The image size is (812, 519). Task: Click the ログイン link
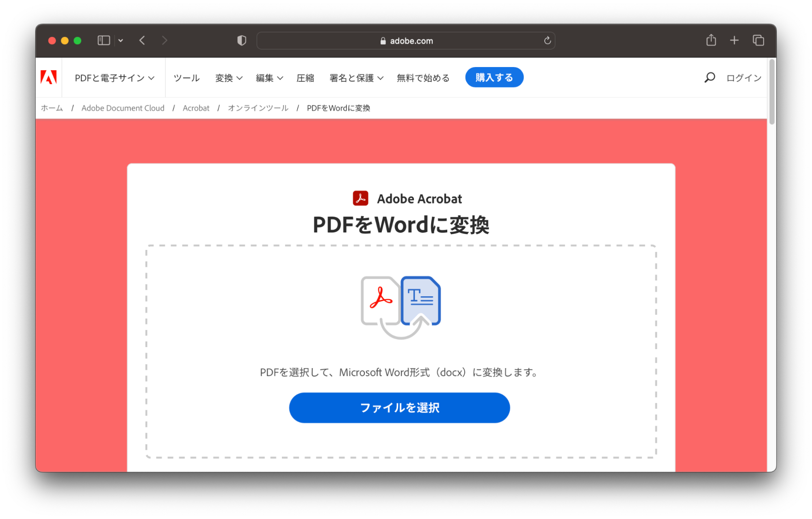(744, 78)
